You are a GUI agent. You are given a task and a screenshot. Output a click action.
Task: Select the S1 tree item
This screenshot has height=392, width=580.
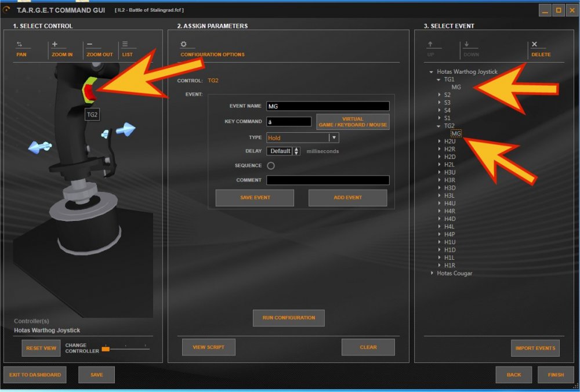pos(447,118)
